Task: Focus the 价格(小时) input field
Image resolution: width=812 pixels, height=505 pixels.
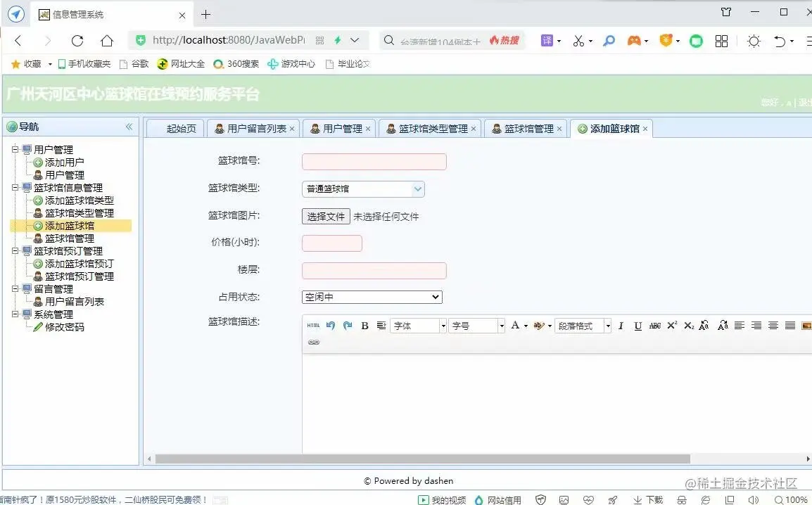Action: [332, 243]
